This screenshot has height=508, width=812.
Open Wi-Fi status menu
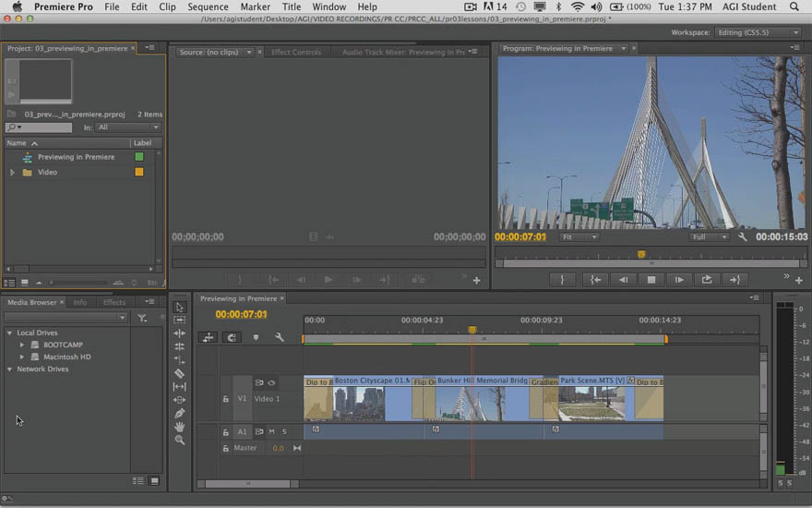point(578,6)
